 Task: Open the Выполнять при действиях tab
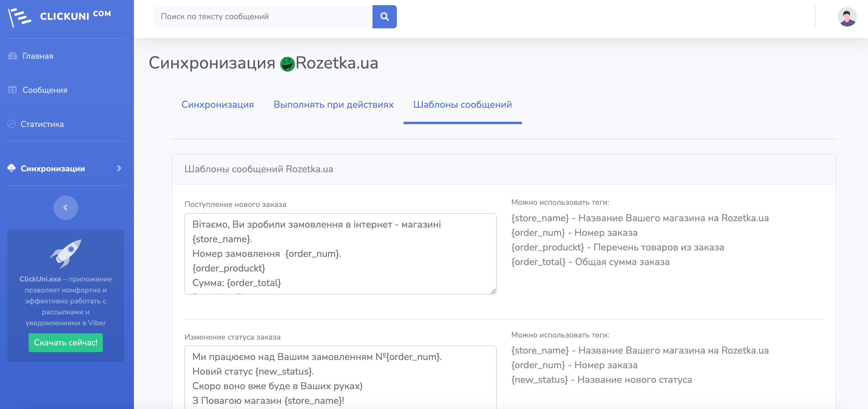point(333,104)
